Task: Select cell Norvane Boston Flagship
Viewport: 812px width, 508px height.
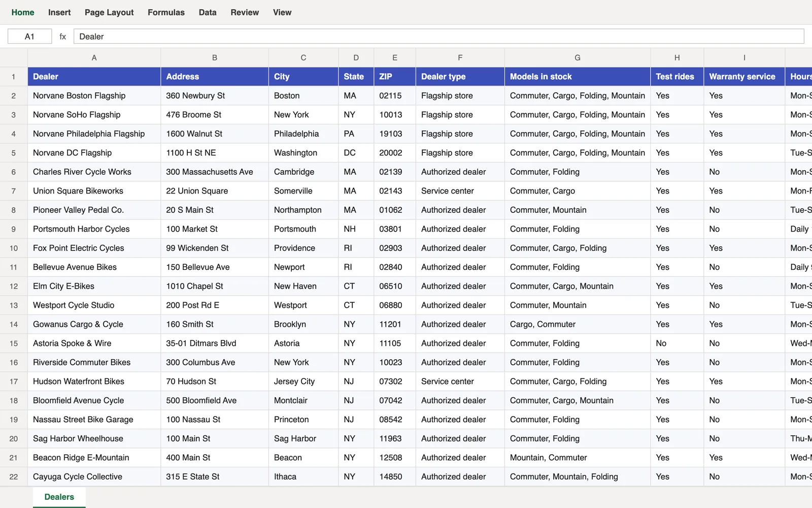Action: click(94, 96)
